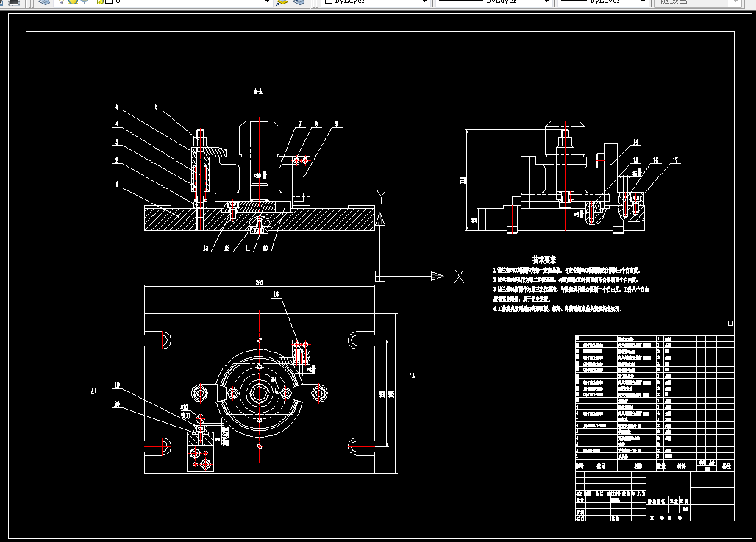Image resolution: width=756 pixels, height=542 pixels.
Task: Click the Layer Previous icon
Action: pyautogui.click(x=299, y=2)
